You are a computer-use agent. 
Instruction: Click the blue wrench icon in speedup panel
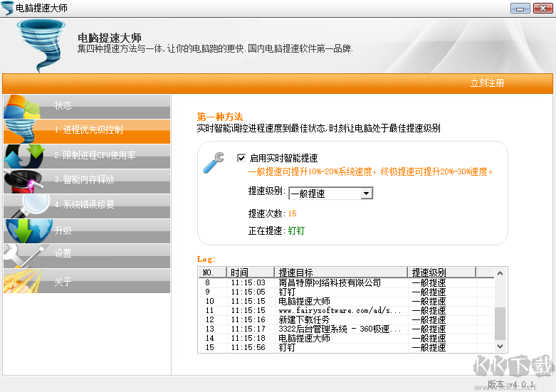(x=214, y=164)
